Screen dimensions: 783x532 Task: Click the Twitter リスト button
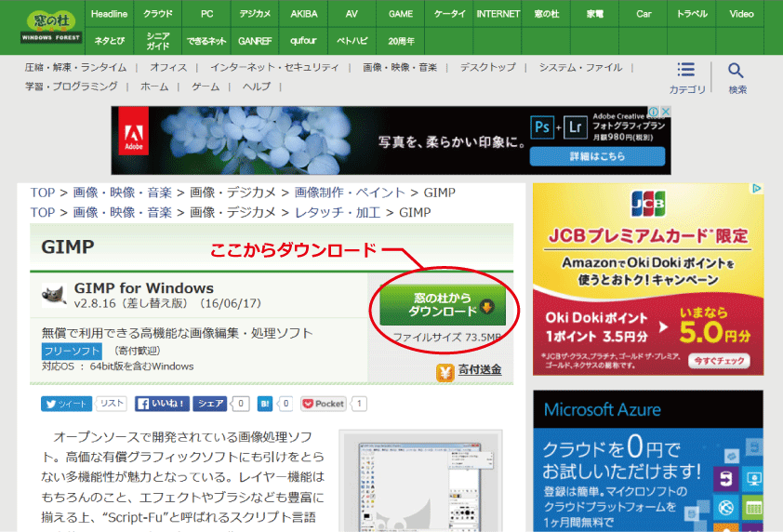tap(111, 403)
